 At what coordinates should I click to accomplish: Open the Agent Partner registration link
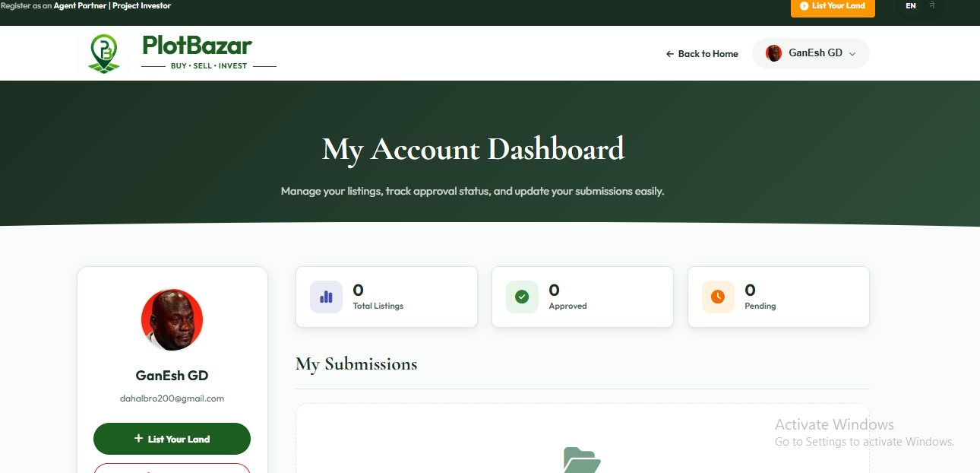(x=80, y=5)
